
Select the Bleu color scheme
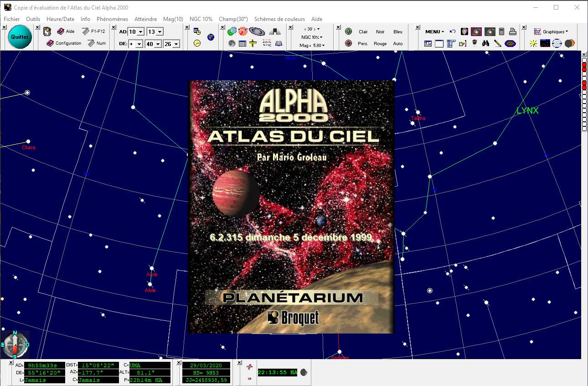click(398, 32)
